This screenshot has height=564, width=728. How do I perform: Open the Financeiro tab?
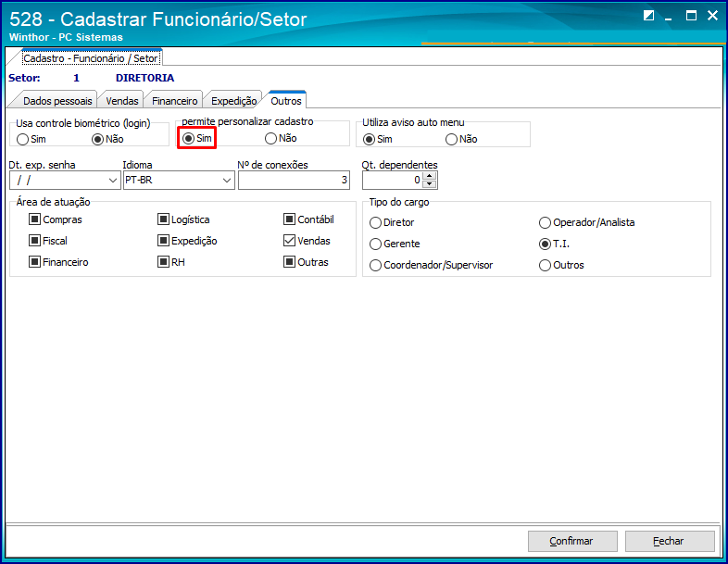(x=174, y=101)
